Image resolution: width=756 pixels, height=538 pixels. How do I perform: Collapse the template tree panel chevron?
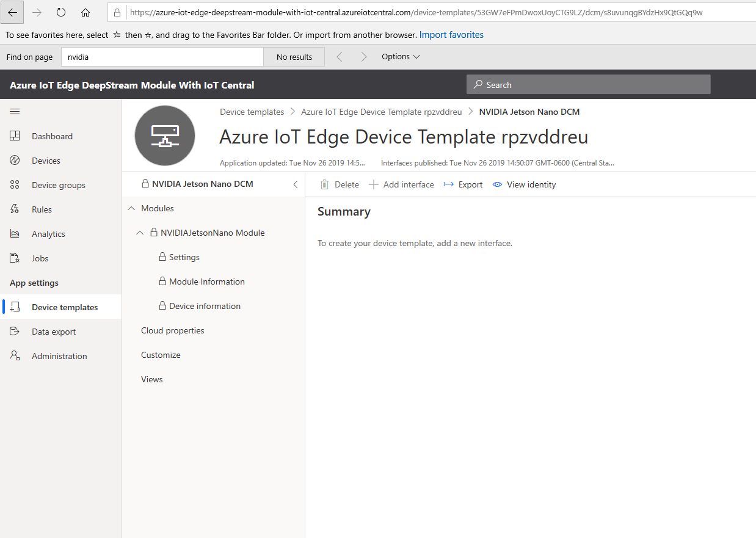click(296, 184)
